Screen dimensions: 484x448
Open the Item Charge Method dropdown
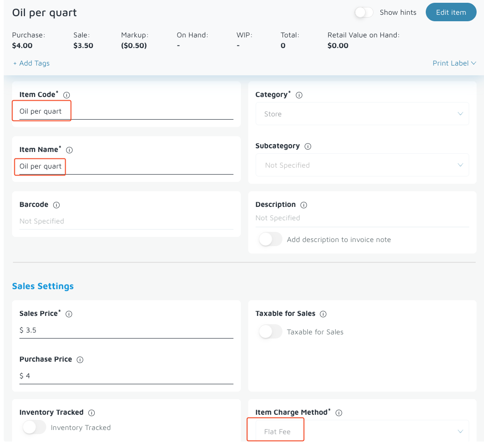[362, 431]
